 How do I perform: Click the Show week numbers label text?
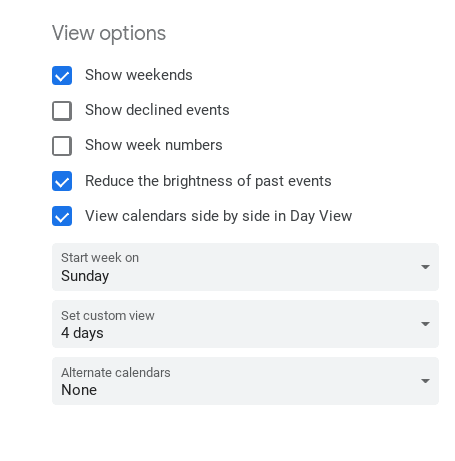pos(154,145)
